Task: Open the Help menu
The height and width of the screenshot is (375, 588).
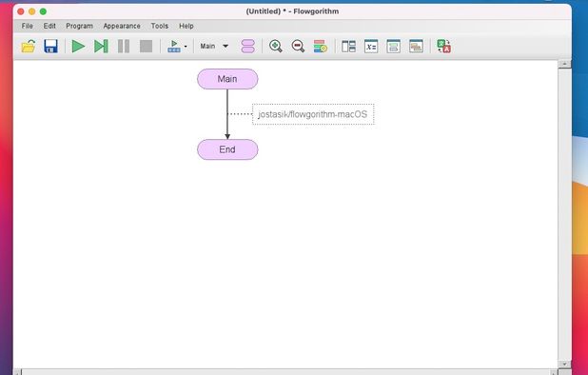Action: [186, 26]
